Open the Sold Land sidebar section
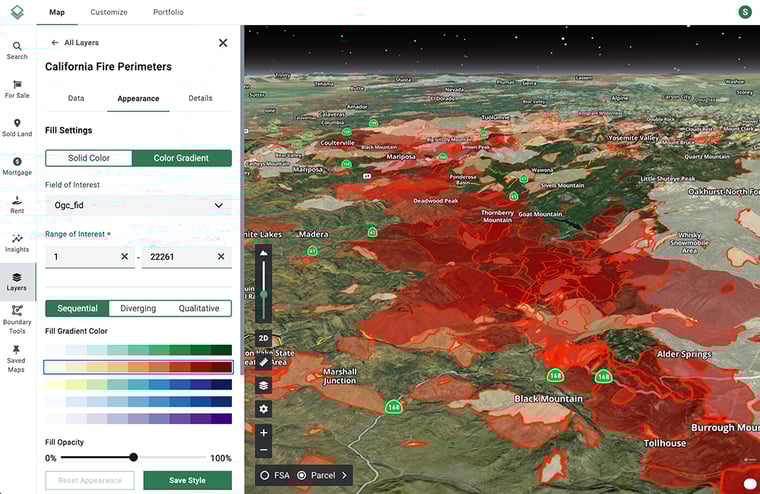 17,127
